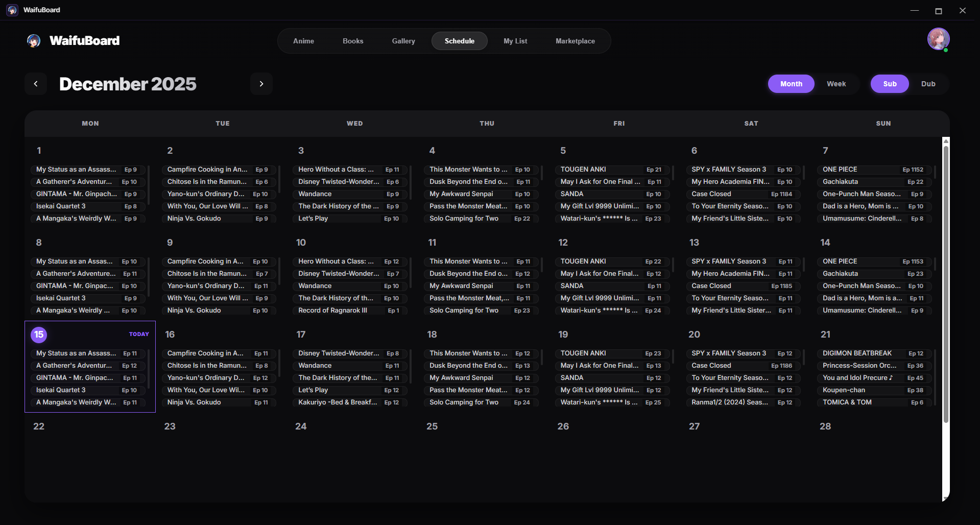Open the Anime tab
The height and width of the screenshot is (525, 980).
coord(303,41)
